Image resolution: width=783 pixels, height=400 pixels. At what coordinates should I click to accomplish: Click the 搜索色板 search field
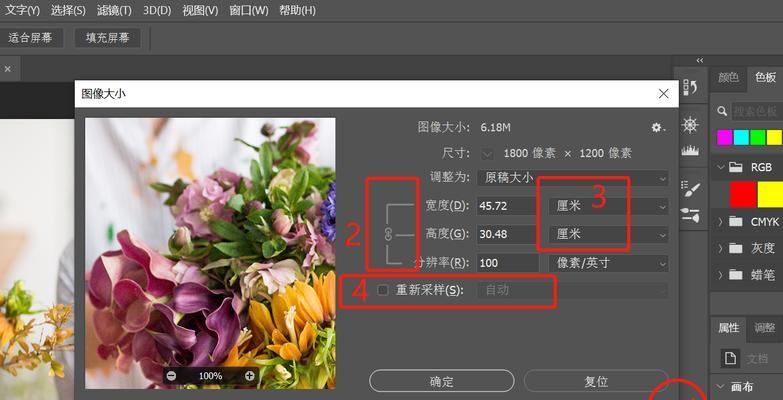tap(757, 111)
